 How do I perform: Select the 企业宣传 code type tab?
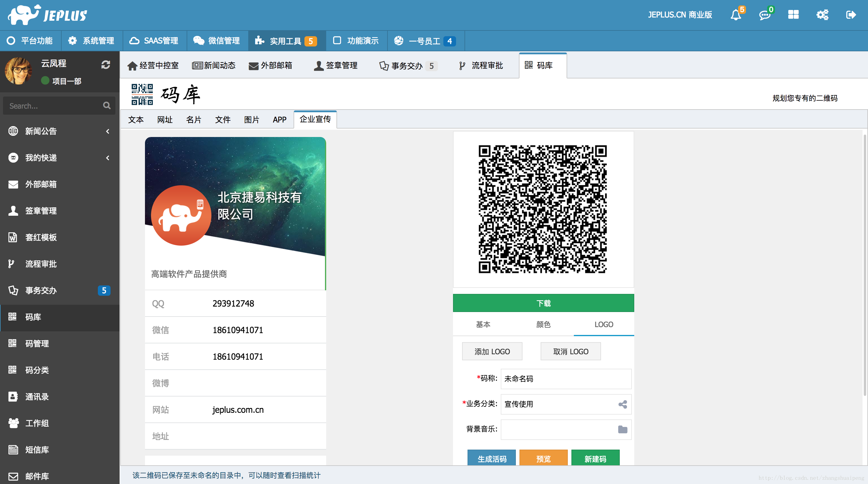pos(315,119)
